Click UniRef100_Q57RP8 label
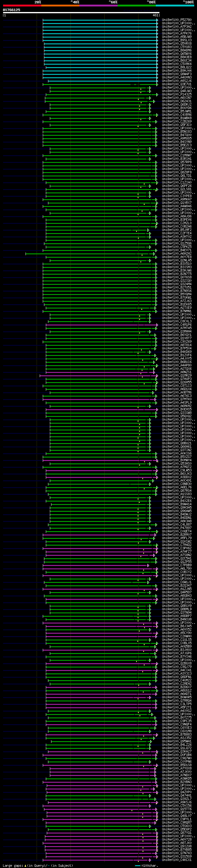The image size is (197, 868). (177, 162)
